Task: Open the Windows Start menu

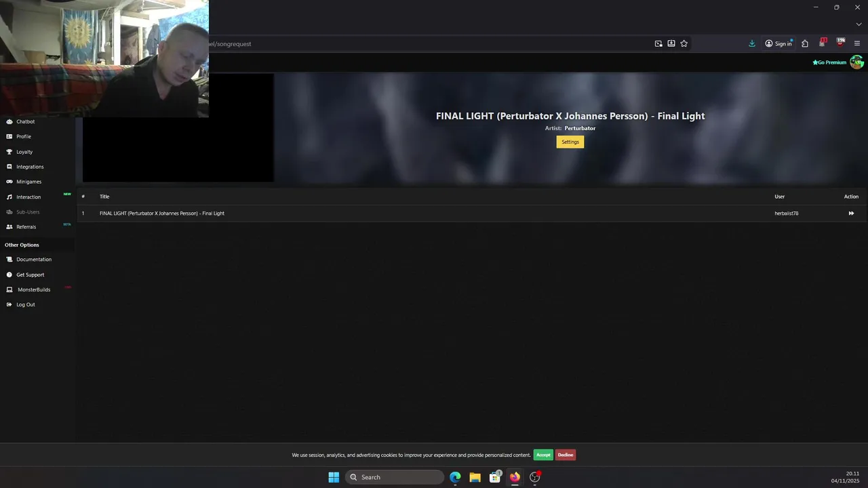Action: [x=334, y=477]
